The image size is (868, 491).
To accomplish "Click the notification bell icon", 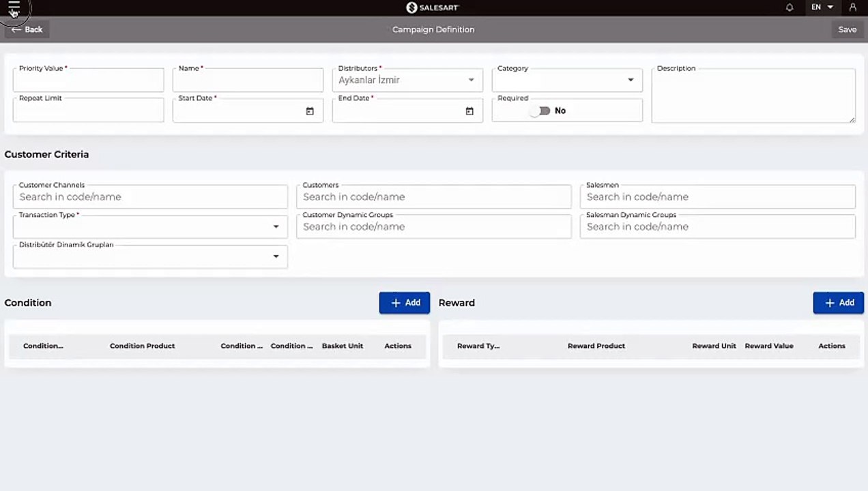I will (790, 8).
